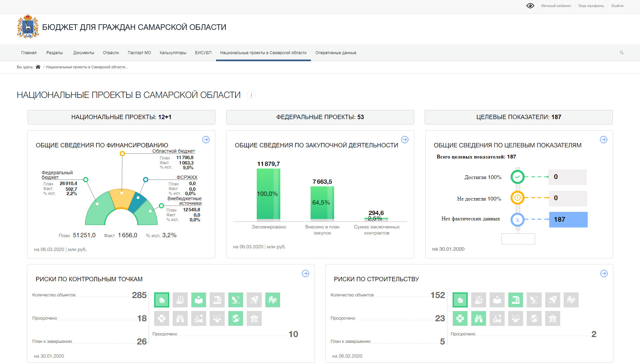Select plant sprout icon in control points risks
The image size is (640, 364).
[236, 300]
